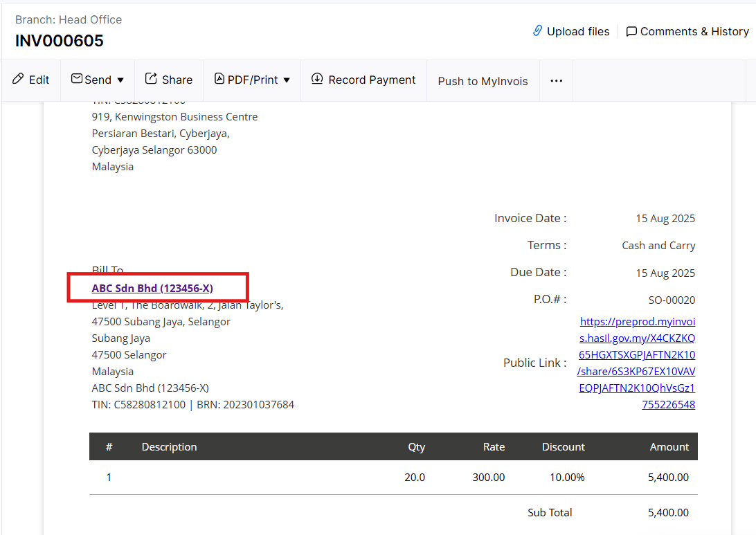
Task: Click the Edit button label
Action: [x=39, y=80]
